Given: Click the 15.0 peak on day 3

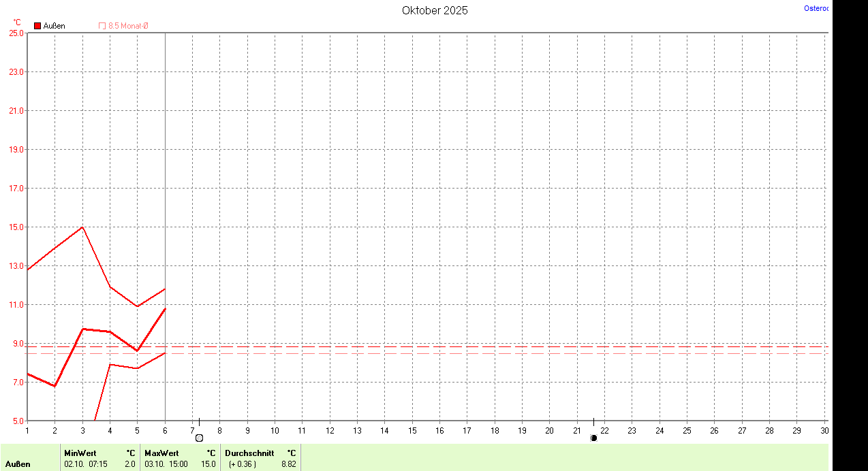Looking at the screenshot, I should coord(82,227).
